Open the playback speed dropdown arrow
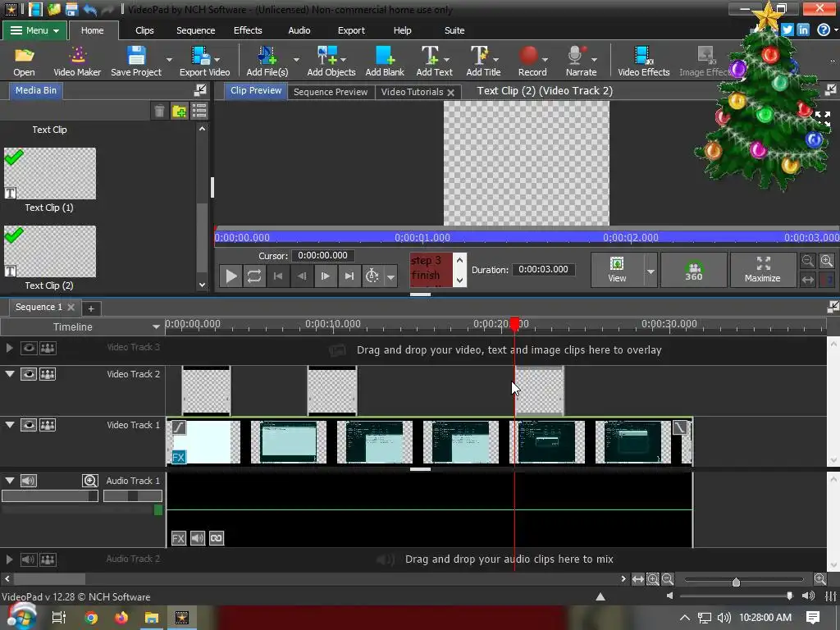Screen dimensions: 840x630 tap(391, 277)
